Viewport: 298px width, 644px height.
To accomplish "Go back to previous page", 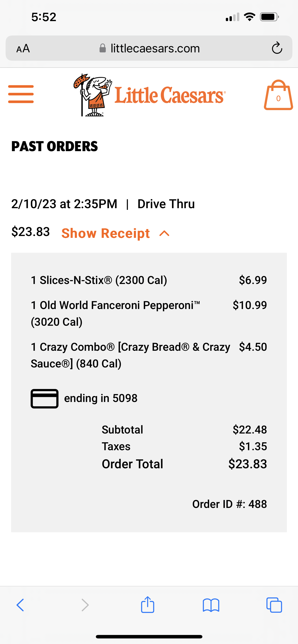I will point(20,605).
